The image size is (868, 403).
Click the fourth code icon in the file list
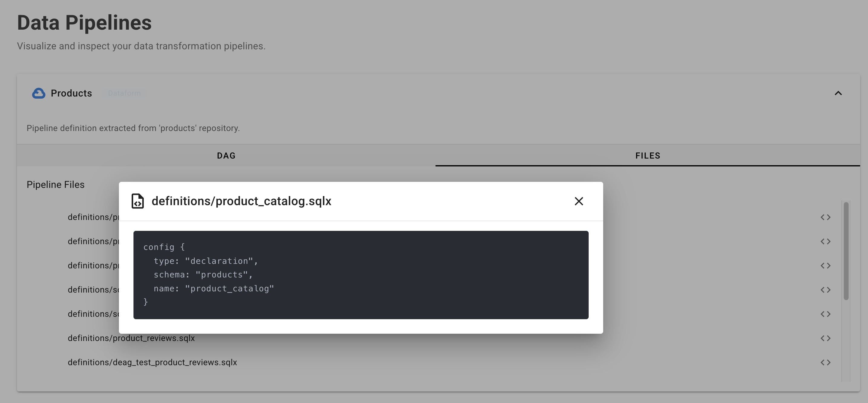tap(826, 290)
